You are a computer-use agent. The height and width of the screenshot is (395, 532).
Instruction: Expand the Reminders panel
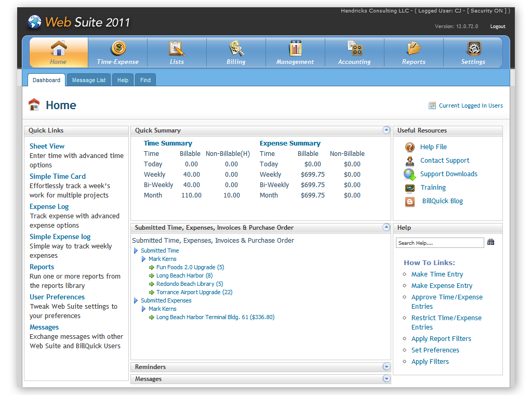[x=386, y=367]
